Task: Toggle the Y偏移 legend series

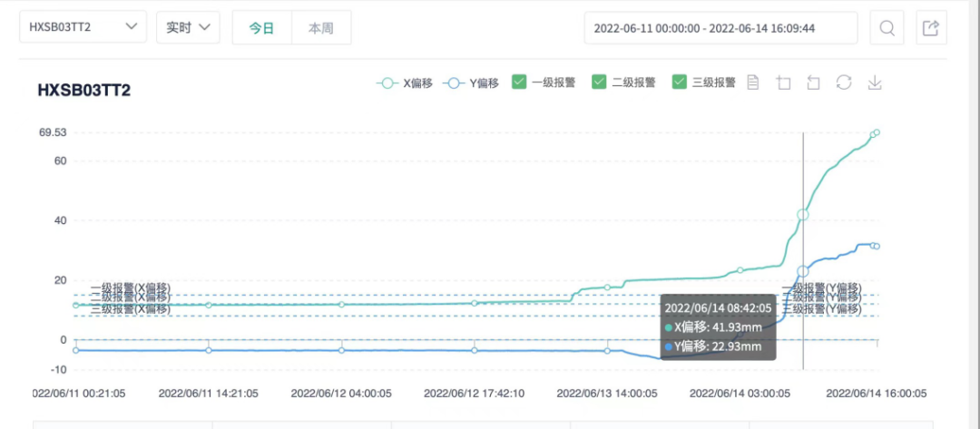Action: click(471, 83)
